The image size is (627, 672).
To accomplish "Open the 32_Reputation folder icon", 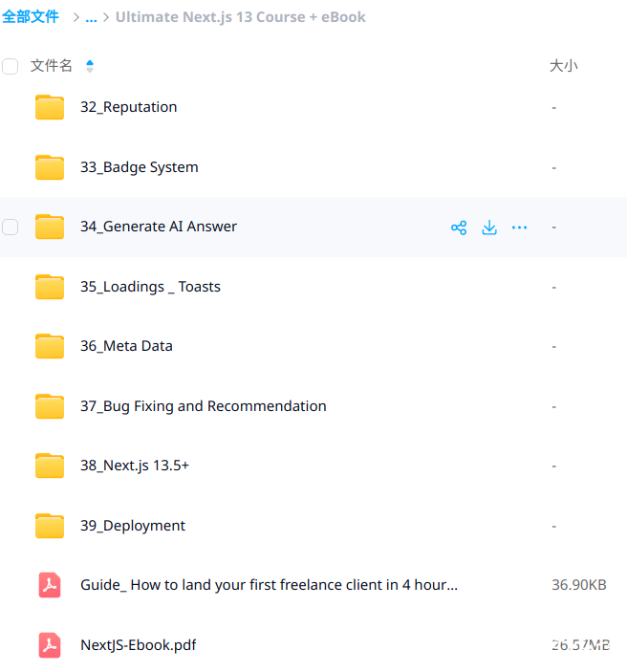I will click(50, 107).
